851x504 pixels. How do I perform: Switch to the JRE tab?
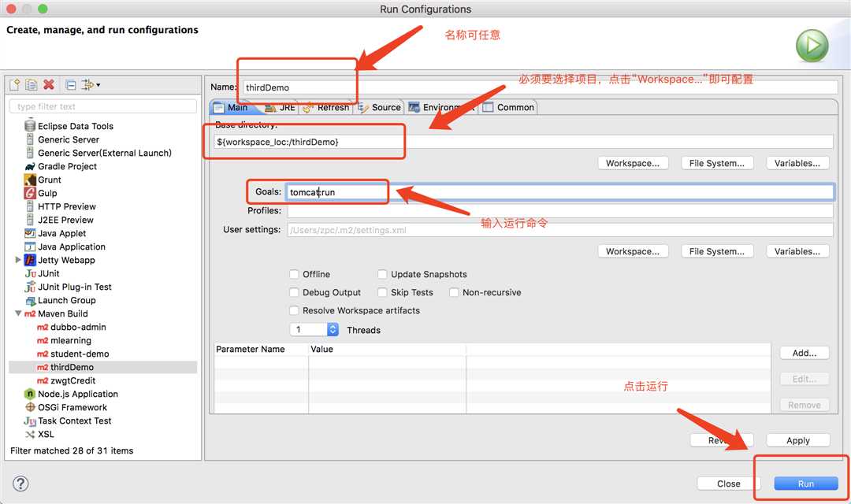coord(280,107)
